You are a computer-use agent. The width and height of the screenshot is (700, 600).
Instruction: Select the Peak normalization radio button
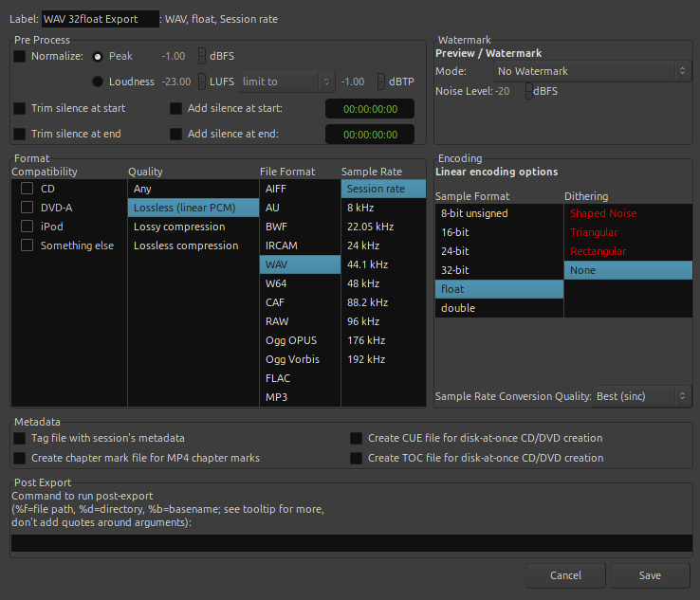[98, 57]
